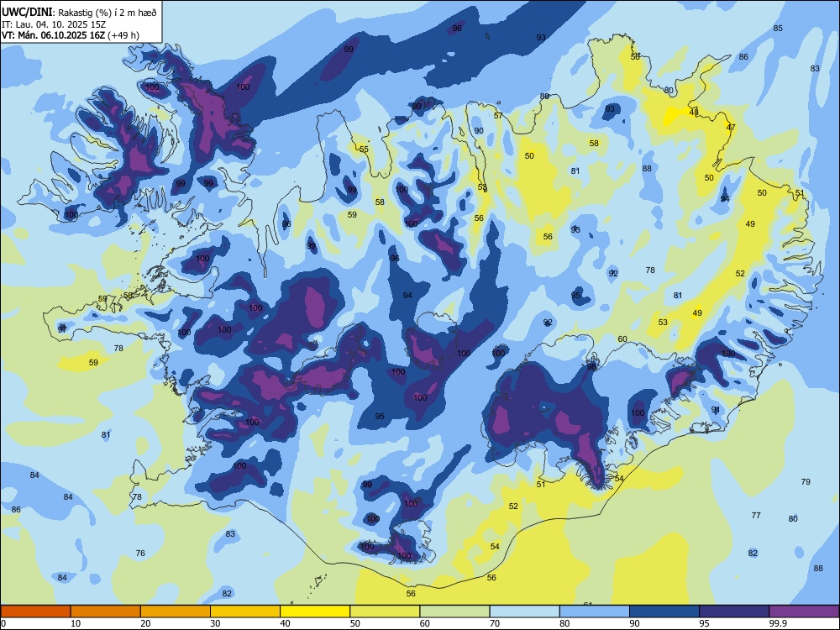Click the map value '55'
Image resolution: width=840 pixels, height=630 pixels.
(364, 150)
